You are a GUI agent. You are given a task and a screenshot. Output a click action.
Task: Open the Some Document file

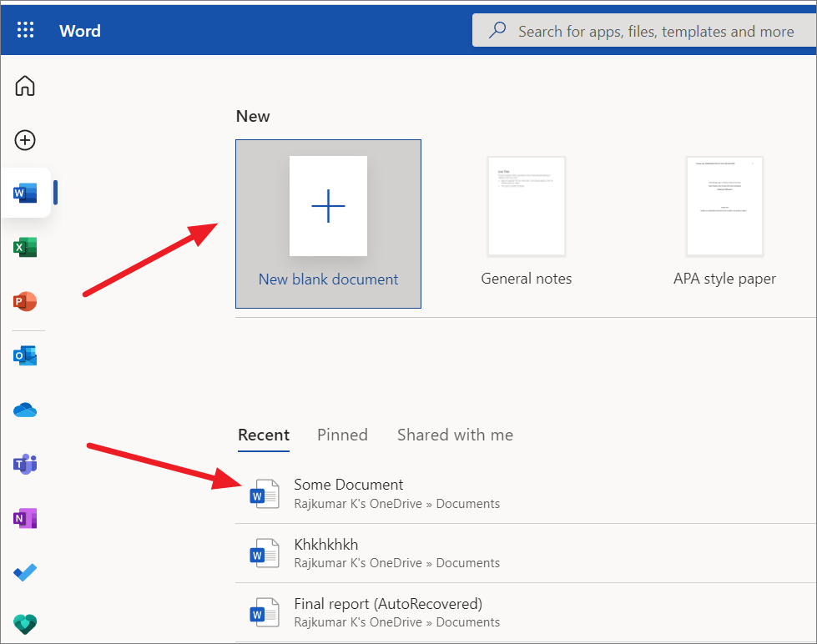click(x=349, y=485)
